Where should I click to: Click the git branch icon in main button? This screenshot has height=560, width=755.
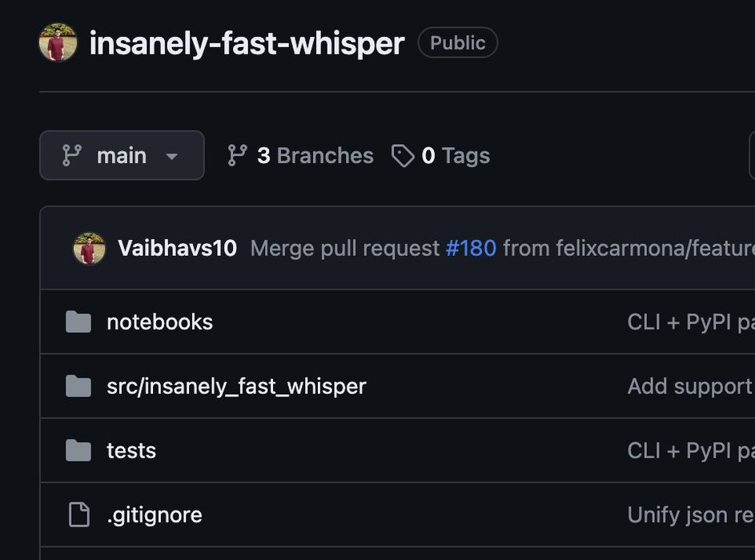pyautogui.click(x=72, y=155)
